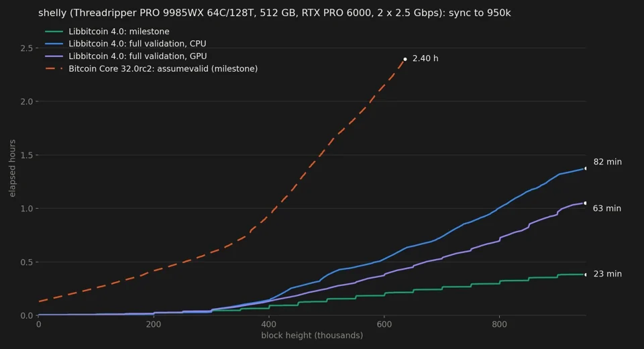
Task: Select the 'Libbitcoin 4.0: full validation, CPU' legend label
Action: [137, 44]
